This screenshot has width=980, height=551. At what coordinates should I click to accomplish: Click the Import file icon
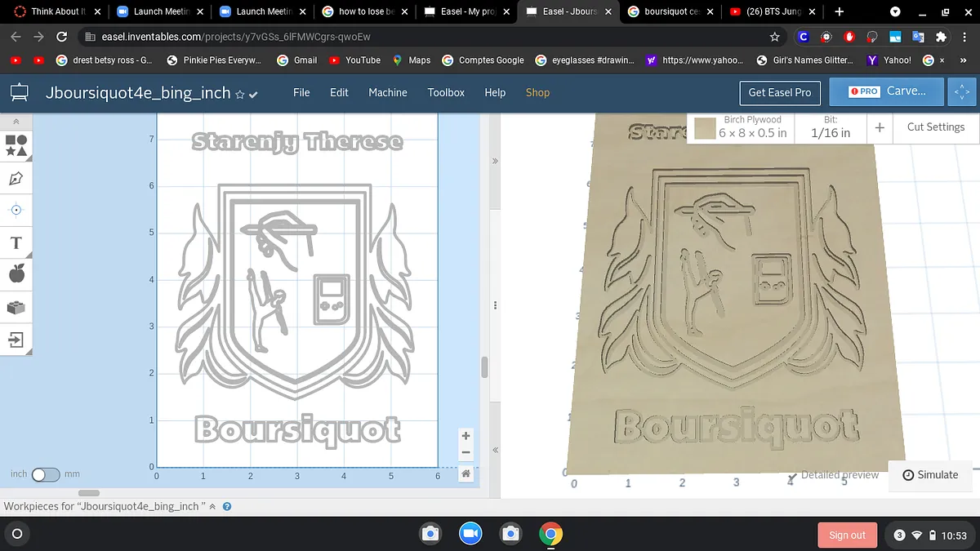point(16,339)
